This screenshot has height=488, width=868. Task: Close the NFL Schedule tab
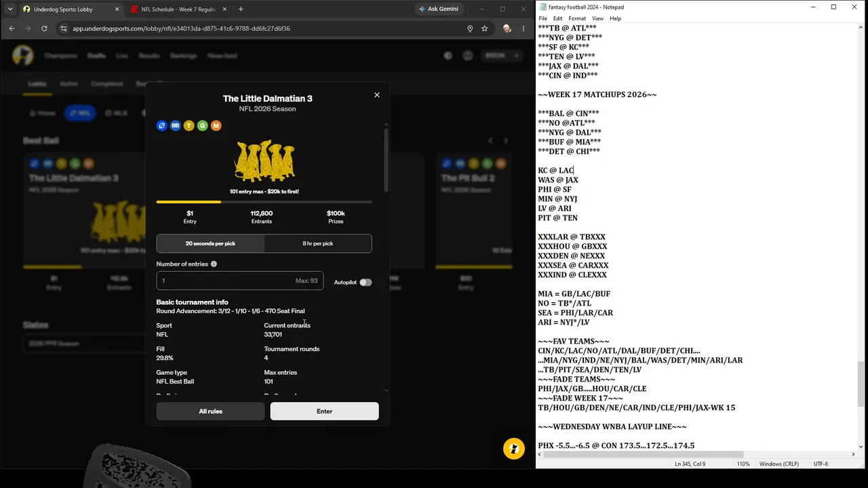[224, 9]
